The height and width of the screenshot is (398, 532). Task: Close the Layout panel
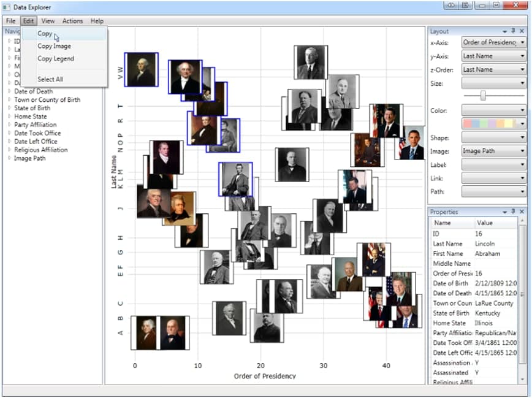[x=522, y=31]
